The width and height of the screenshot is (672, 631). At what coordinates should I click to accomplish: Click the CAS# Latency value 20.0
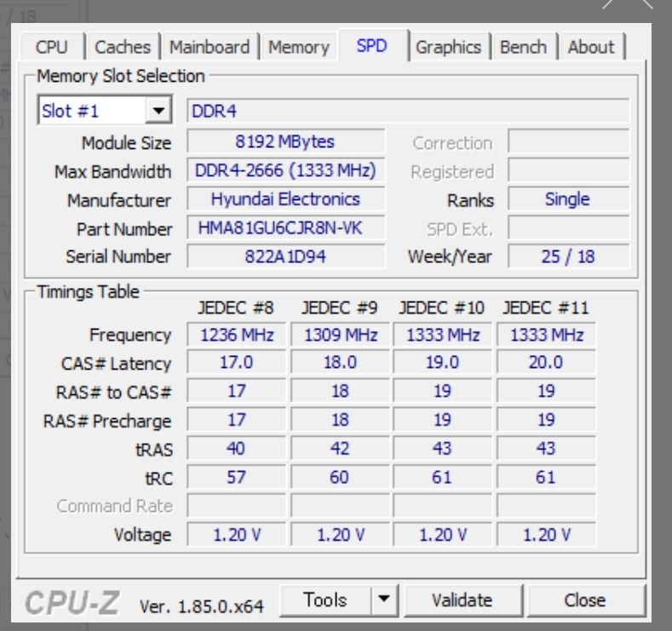547,363
